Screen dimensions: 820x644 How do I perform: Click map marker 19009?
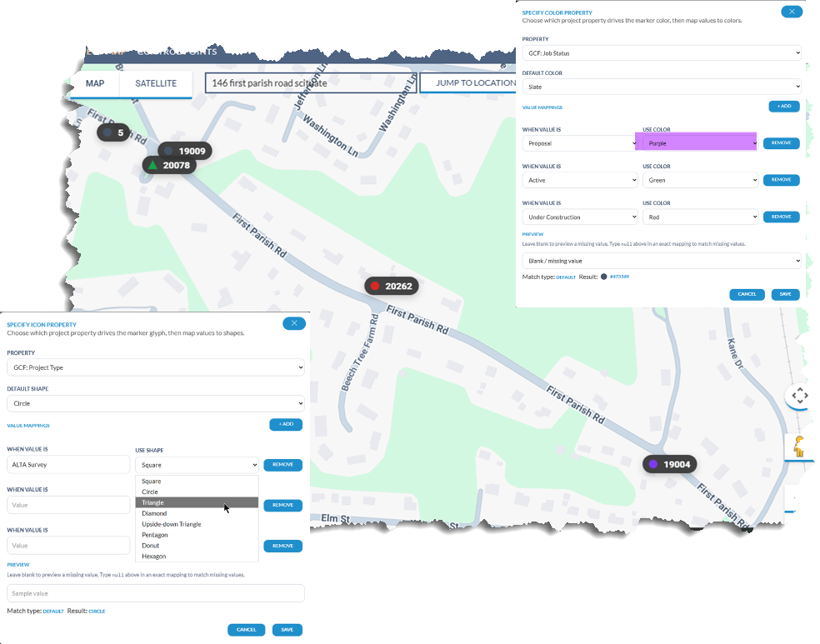185,151
